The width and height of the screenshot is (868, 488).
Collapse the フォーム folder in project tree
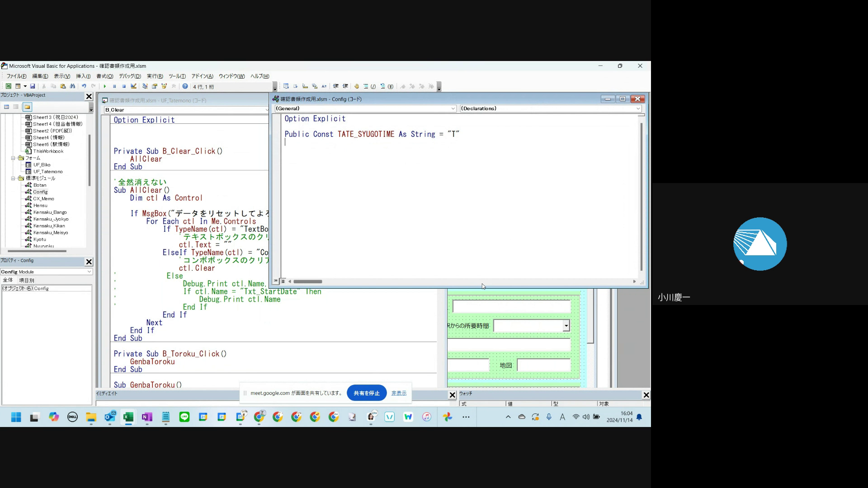click(13, 158)
